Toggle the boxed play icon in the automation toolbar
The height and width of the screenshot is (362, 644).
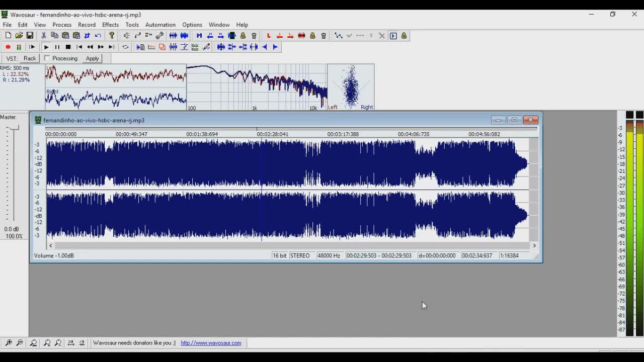point(393,36)
